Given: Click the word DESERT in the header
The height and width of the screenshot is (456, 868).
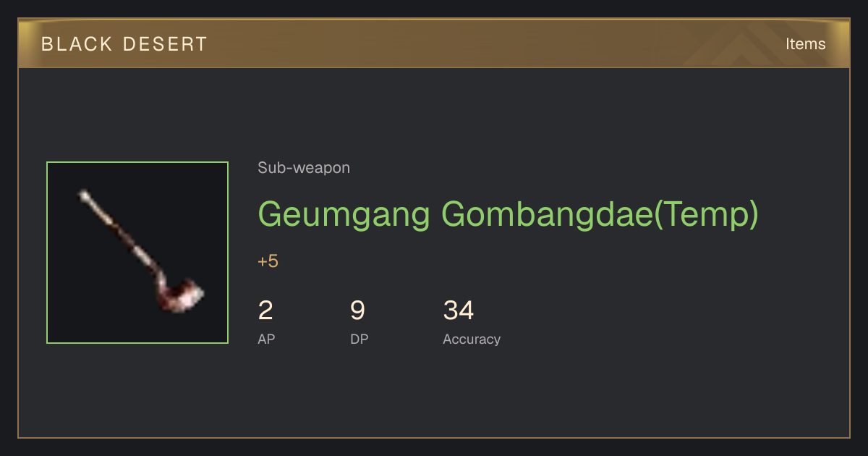Looking at the screenshot, I should tap(165, 44).
